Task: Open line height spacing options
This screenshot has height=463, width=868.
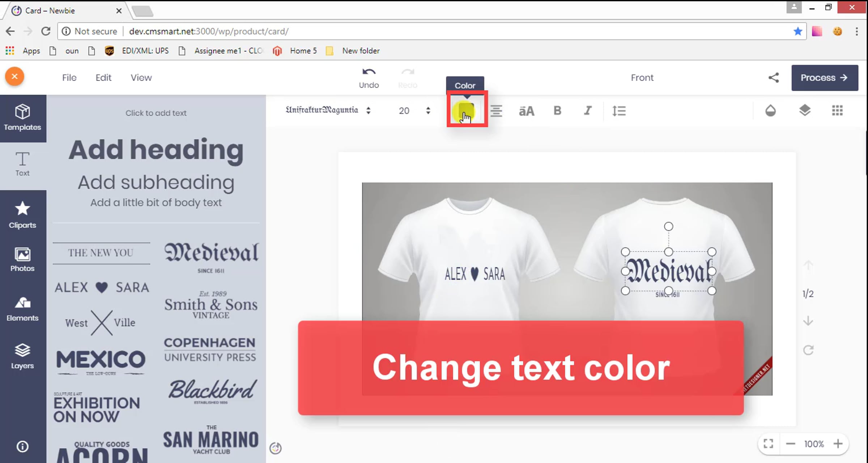Action: tap(619, 111)
